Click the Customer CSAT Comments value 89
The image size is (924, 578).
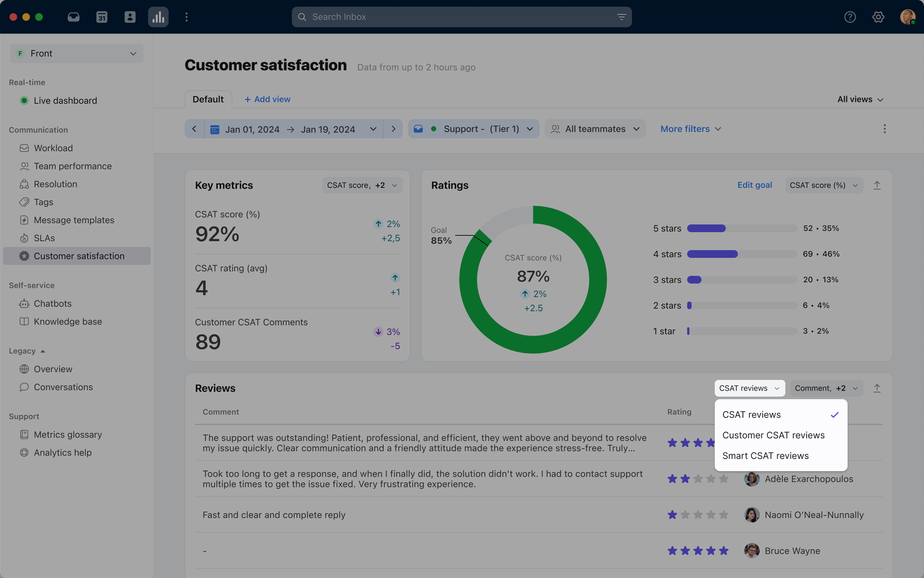pos(208,342)
